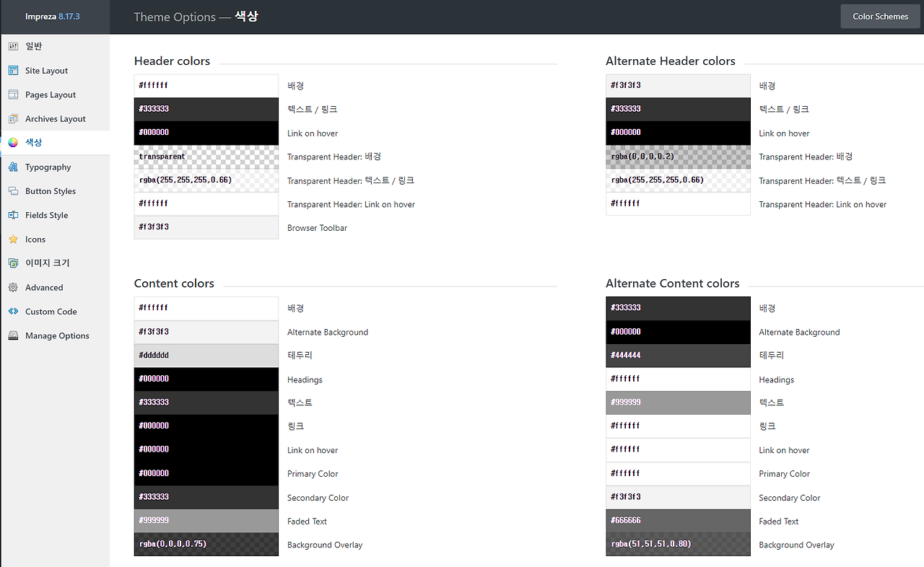
Task: Click Alternate Header Transparent Header 배경 rgba field
Action: click(678, 157)
